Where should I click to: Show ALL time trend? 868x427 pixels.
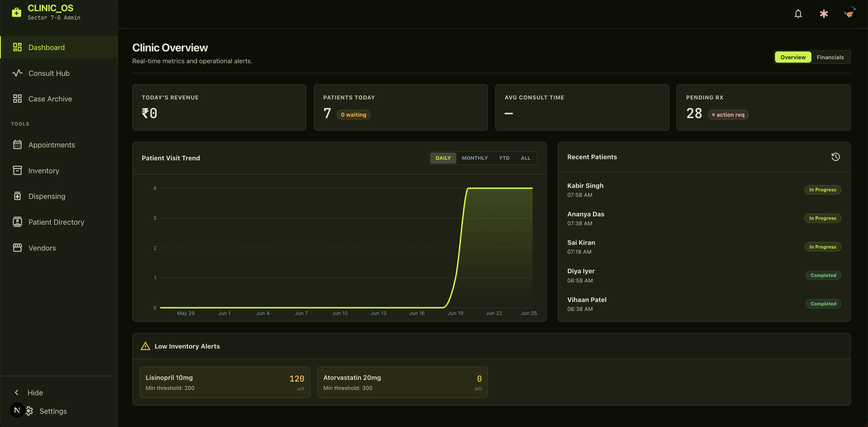click(525, 158)
